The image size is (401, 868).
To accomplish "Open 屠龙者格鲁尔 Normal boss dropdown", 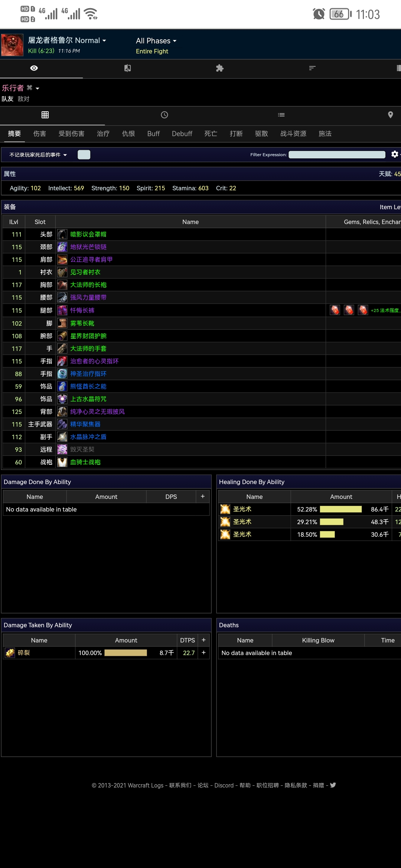I will (x=67, y=40).
